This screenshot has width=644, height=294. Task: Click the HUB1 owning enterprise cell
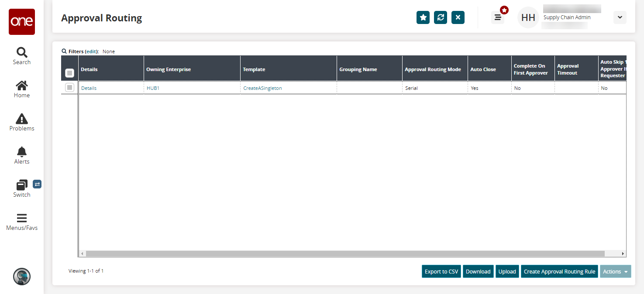192,88
